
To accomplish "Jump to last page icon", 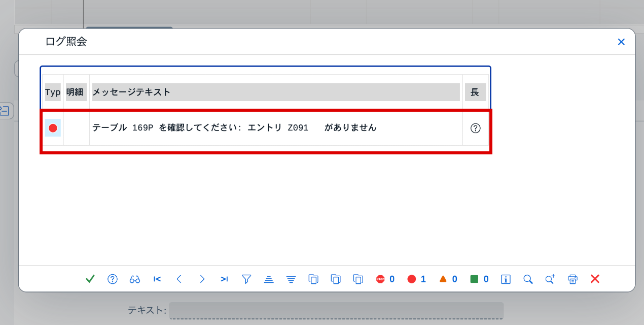I will coord(224,279).
